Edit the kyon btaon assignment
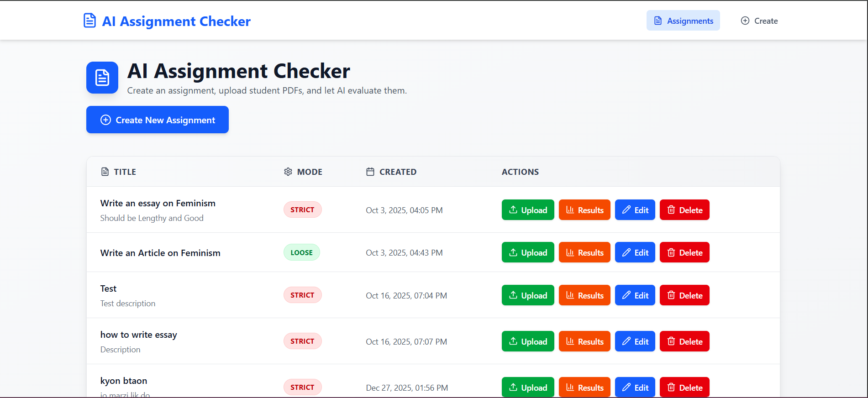Screen dimensions: 868x398 [x=635, y=387]
